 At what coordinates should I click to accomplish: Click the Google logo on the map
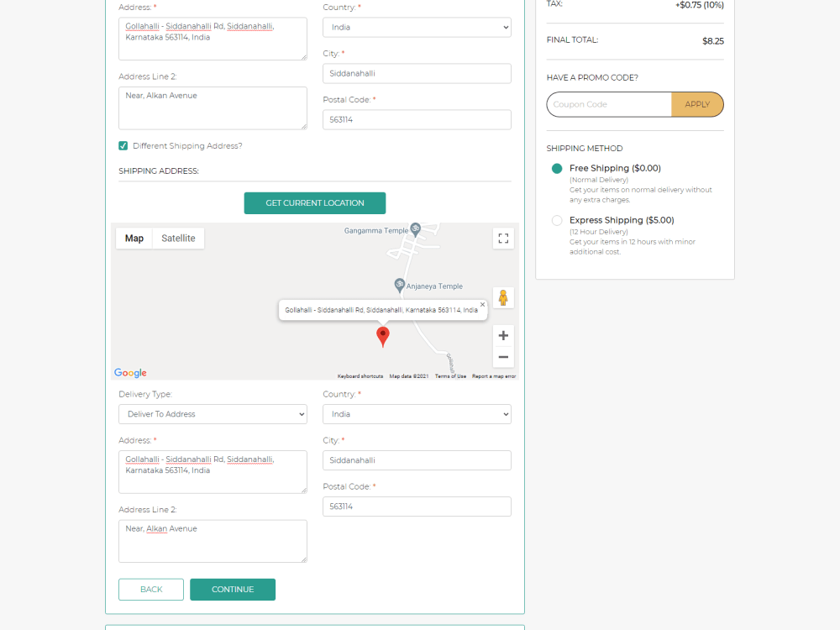130,372
